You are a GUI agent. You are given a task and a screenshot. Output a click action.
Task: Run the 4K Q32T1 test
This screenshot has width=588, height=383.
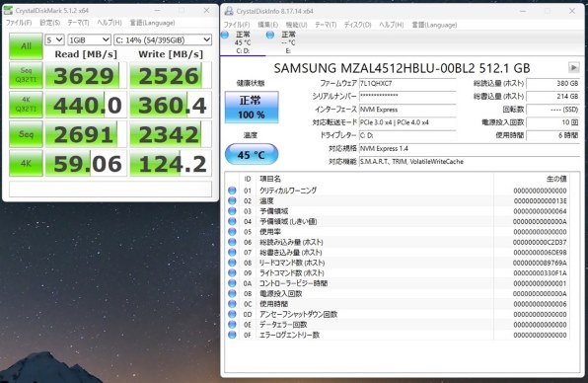[x=26, y=105]
